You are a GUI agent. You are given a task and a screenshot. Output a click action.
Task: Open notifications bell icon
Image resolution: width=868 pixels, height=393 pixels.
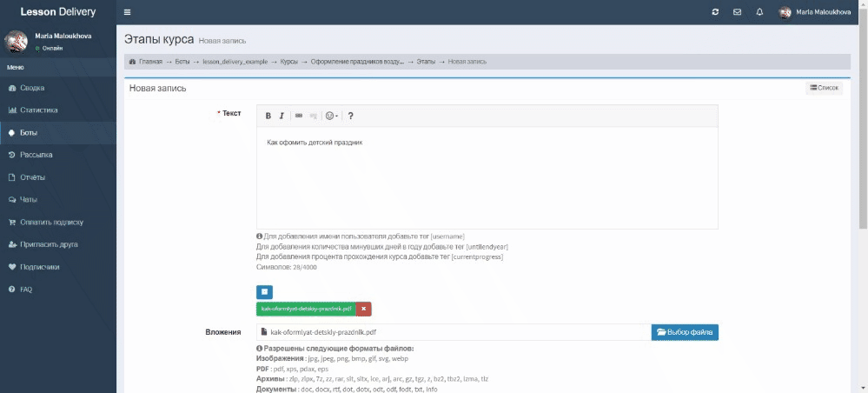coord(759,12)
